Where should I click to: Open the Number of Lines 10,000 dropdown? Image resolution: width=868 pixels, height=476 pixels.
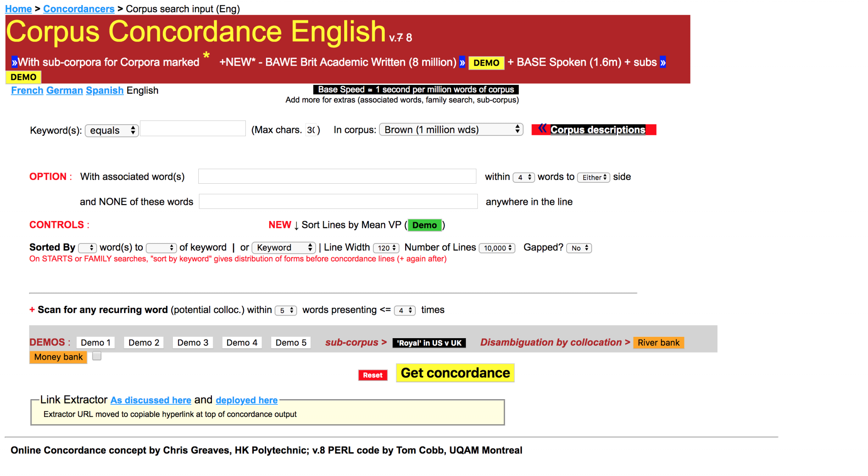[x=496, y=248]
